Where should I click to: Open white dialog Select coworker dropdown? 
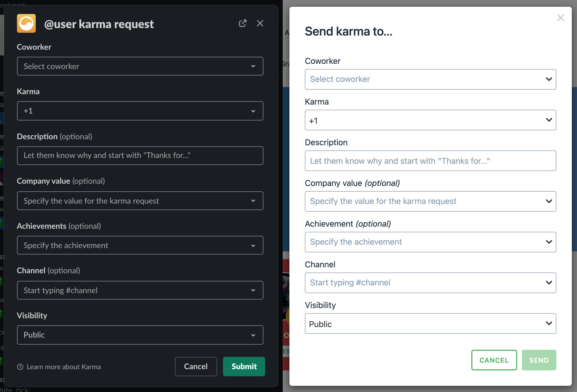click(430, 79)
